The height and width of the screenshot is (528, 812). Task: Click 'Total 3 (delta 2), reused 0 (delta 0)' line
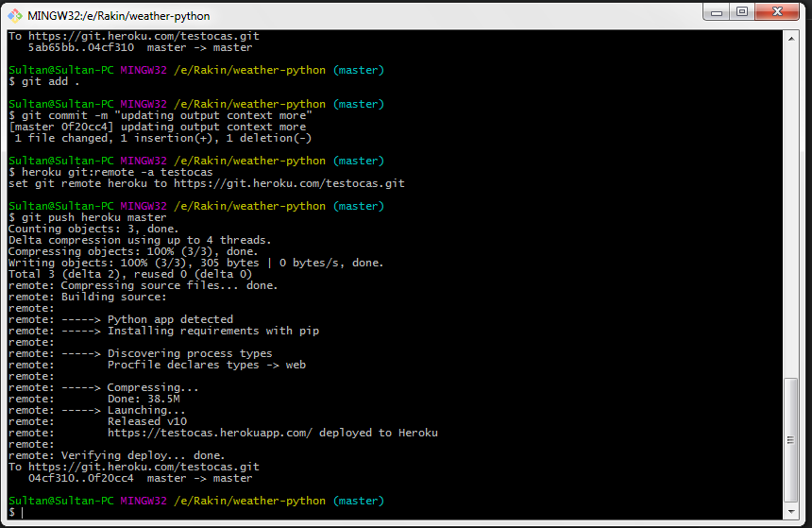(x=130, y=275)
